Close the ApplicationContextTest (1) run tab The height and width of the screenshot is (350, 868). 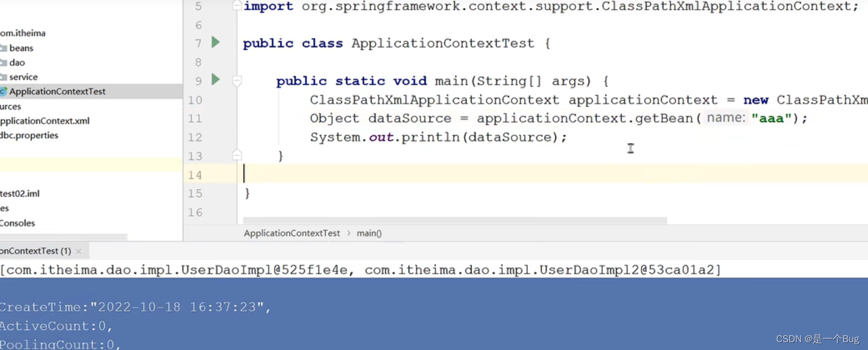(x=78, y=251)
